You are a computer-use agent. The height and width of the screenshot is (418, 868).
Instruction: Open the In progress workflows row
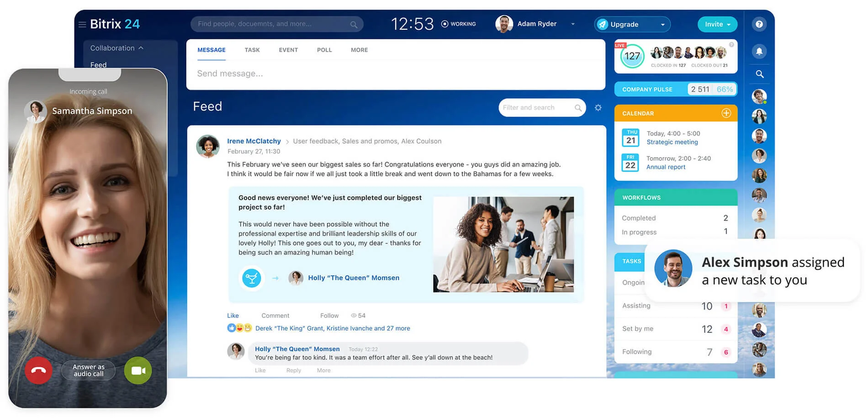pyautogui.click(x=676, y=232)
